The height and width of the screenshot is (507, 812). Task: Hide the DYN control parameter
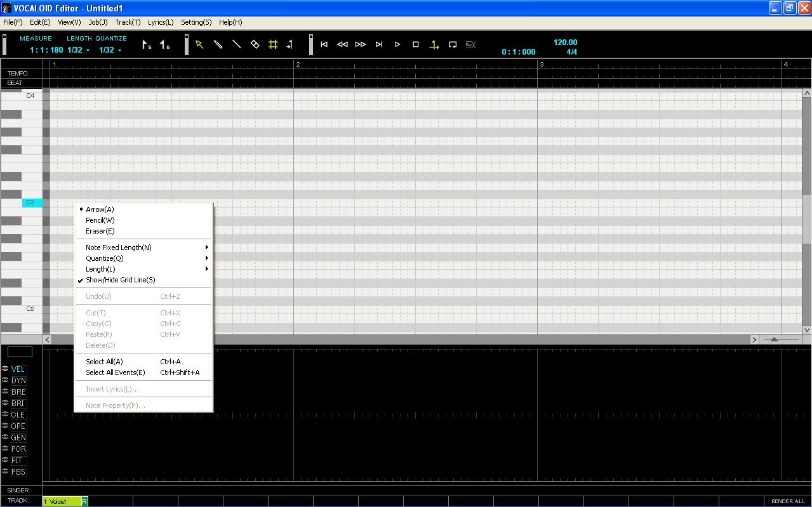click(x=6, y=380)
